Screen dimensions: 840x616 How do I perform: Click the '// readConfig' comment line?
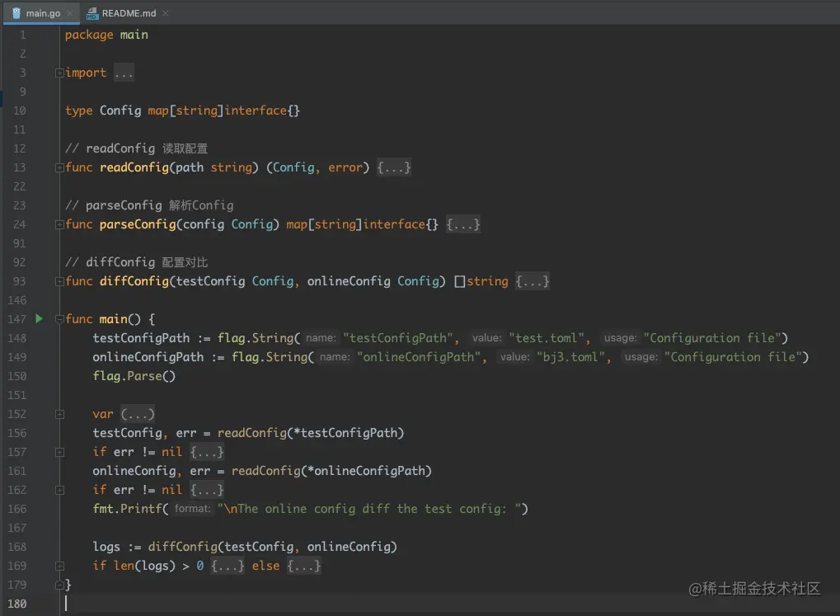coord(136,148)
